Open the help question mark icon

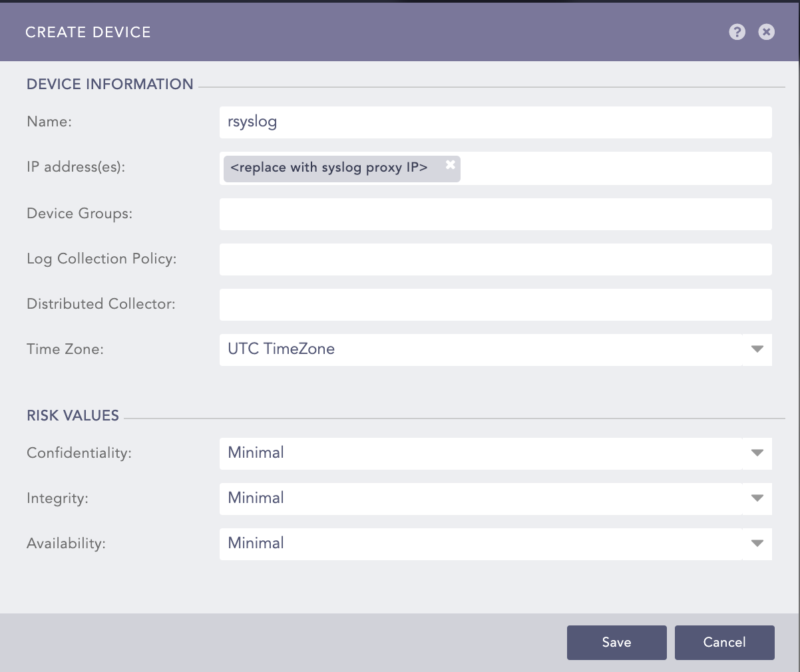pyautogui.click(x=737, y=32)
